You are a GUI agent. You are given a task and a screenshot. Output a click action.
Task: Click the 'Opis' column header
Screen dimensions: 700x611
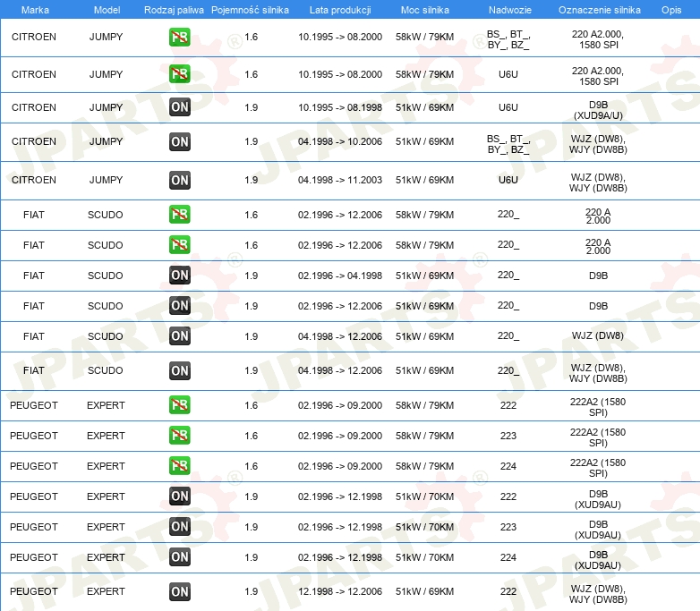(670, 9)
